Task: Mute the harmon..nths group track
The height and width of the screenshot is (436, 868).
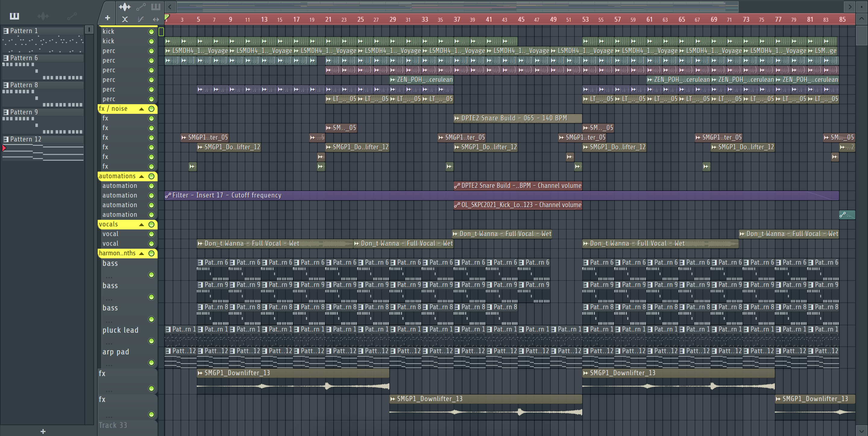Action: tap(152, 253)
